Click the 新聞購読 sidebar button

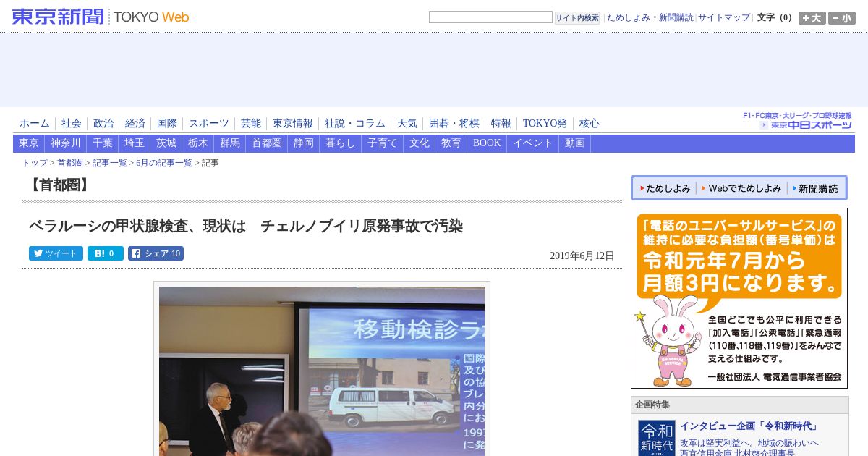point(815,188)
